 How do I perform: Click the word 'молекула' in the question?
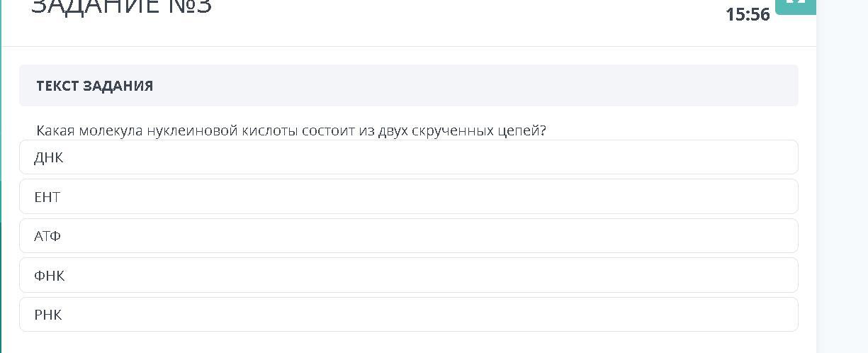[111, 131]
